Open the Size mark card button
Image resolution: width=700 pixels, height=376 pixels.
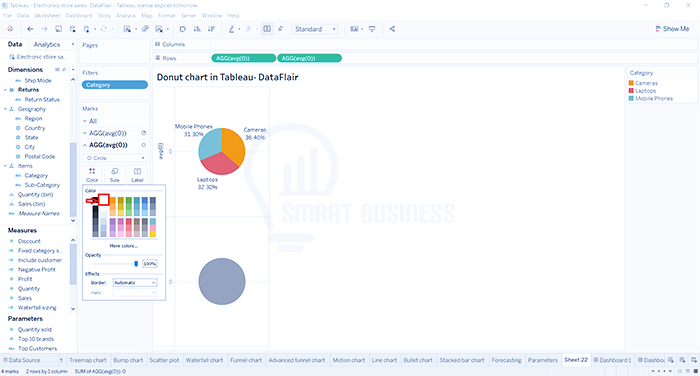115,175
